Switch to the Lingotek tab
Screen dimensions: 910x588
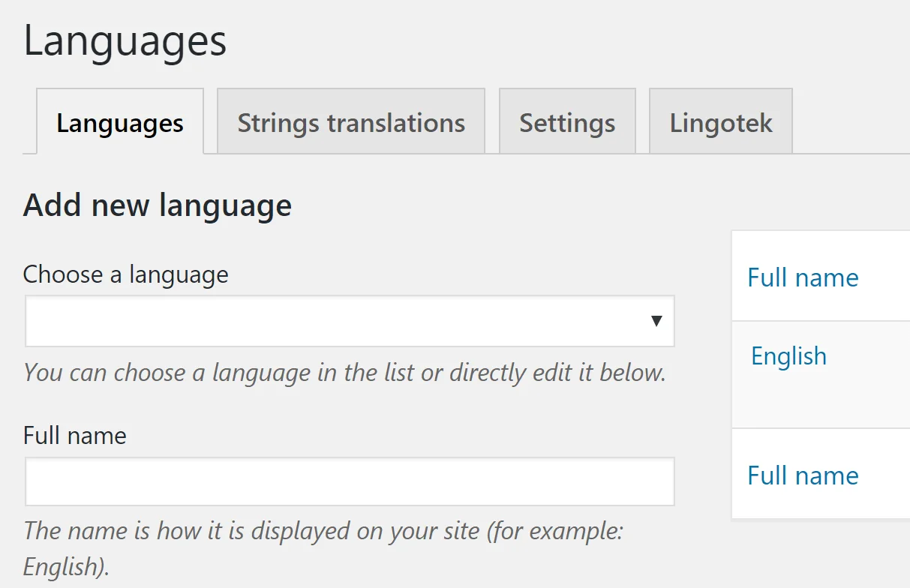tap(720, 122)
